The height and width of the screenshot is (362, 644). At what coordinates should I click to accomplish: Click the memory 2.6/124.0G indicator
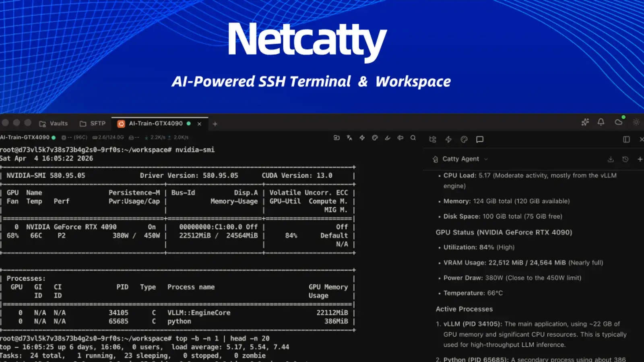108,137
